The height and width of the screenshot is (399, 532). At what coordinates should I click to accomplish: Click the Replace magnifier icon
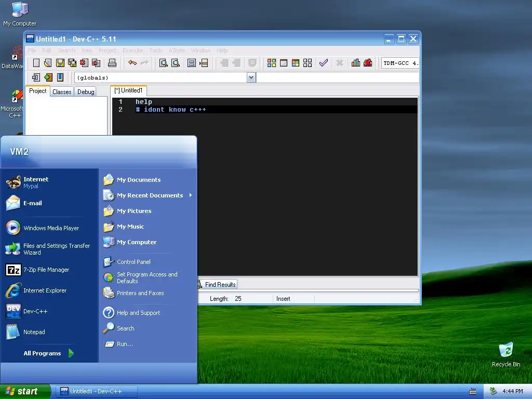pos(176,63)
